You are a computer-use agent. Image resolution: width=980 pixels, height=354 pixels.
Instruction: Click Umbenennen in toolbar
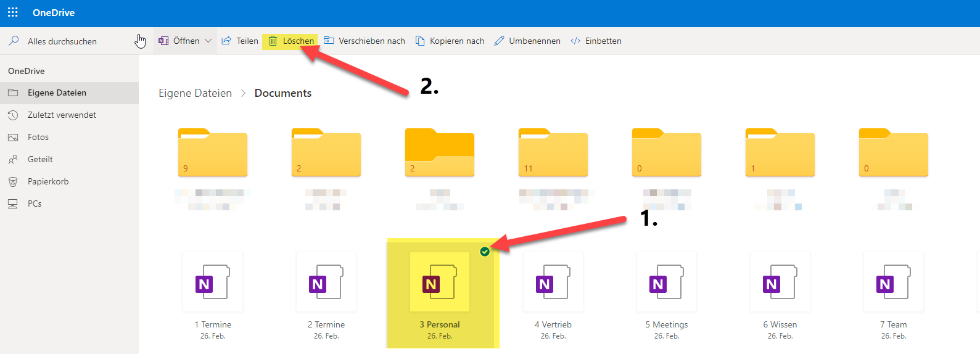(x=527, y=41)
